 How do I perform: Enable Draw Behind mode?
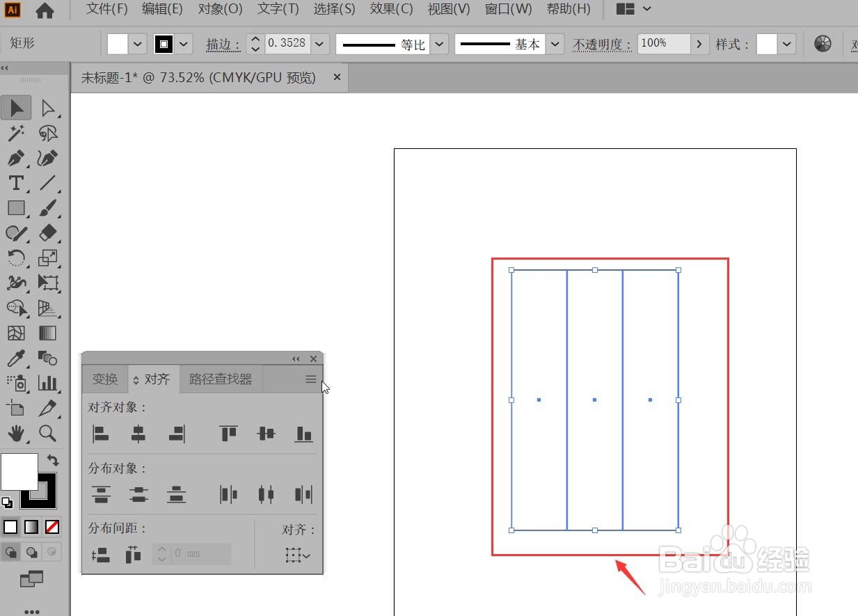[31, 552]
